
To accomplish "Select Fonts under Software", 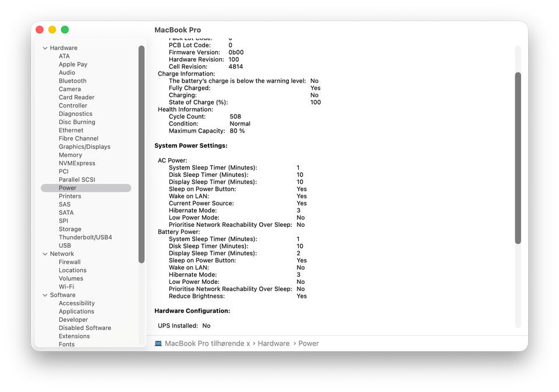I will pos(66,344).
